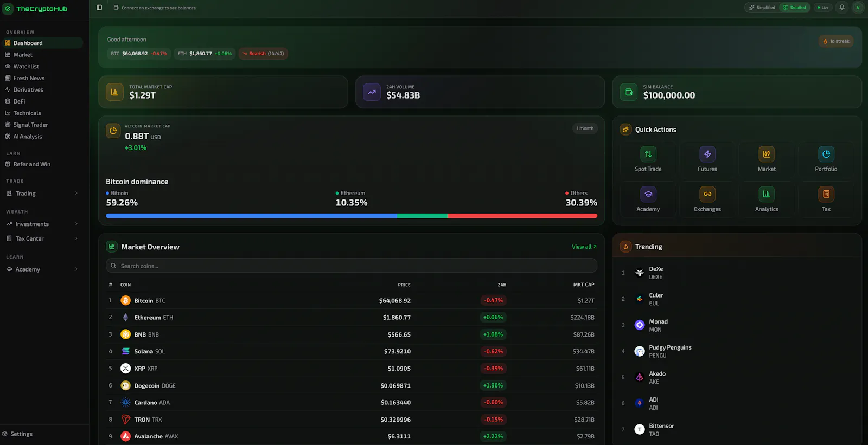Screen dimensions: 868x445
Task: Click the Sim Balance wallet icon
Action: (x=629, y=92)
